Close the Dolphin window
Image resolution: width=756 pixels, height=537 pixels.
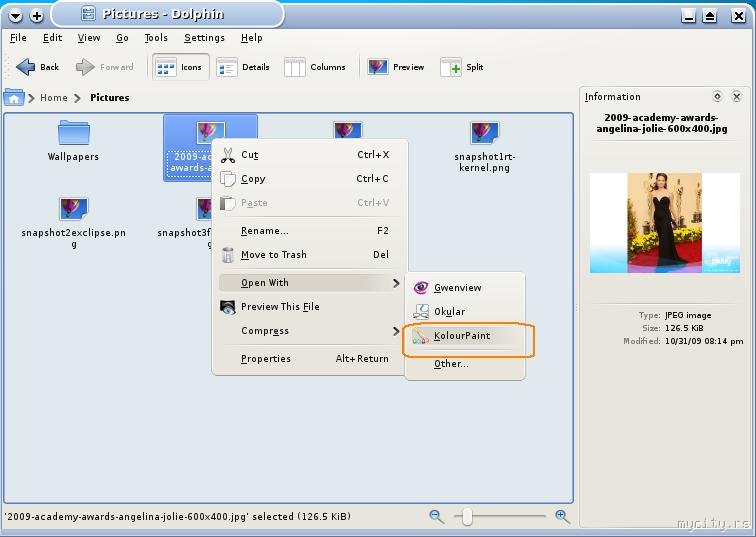(x=739, y=16)
